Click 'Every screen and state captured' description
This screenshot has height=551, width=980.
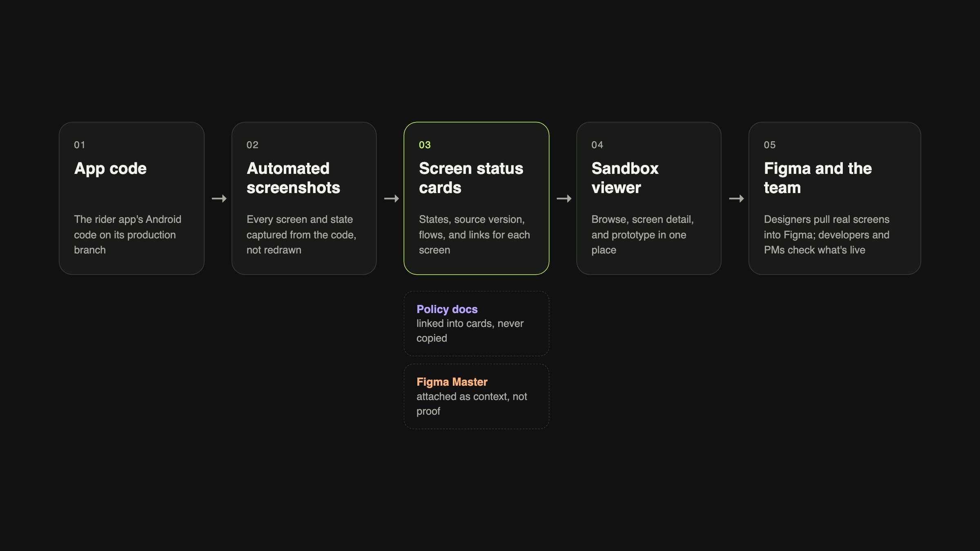click(301, 235)
